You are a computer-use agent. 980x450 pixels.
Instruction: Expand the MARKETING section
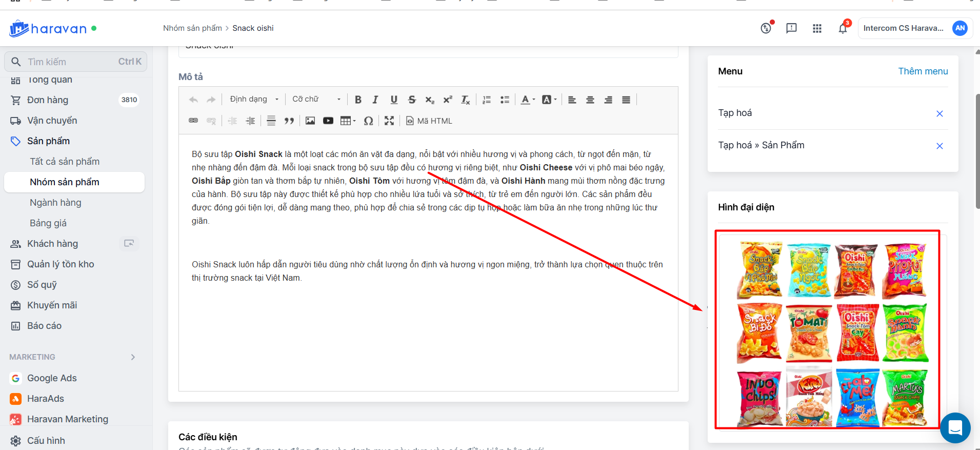pos(133,357)
